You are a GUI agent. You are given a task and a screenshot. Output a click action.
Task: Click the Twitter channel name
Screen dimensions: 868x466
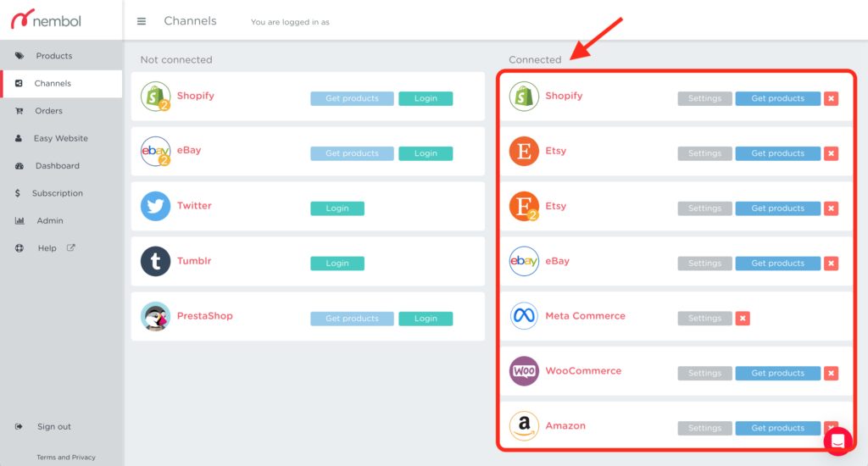(x=194, y=206)
